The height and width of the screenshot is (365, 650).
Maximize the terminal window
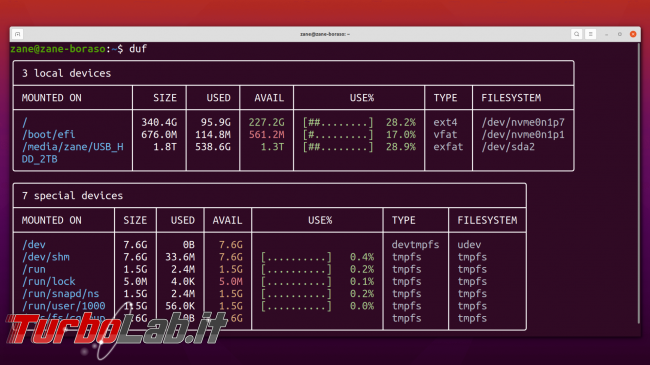(x=620, y=34)
